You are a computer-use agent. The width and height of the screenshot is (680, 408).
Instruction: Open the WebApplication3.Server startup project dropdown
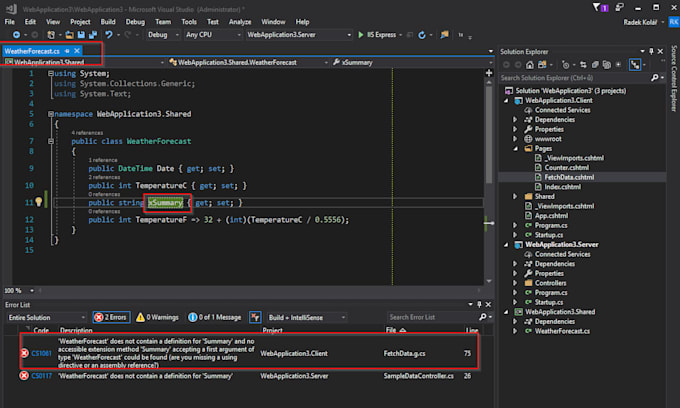[x=298, y=35]
